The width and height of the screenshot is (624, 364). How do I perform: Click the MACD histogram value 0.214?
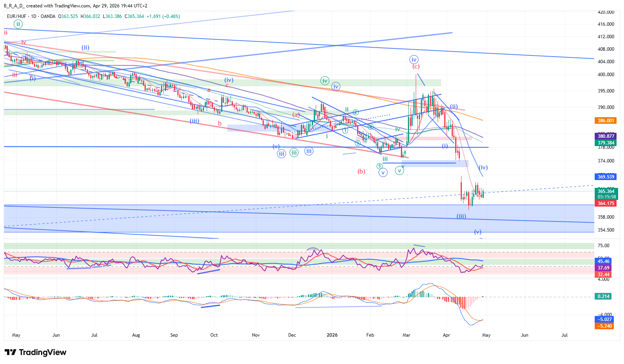click(x=603, y=296)
